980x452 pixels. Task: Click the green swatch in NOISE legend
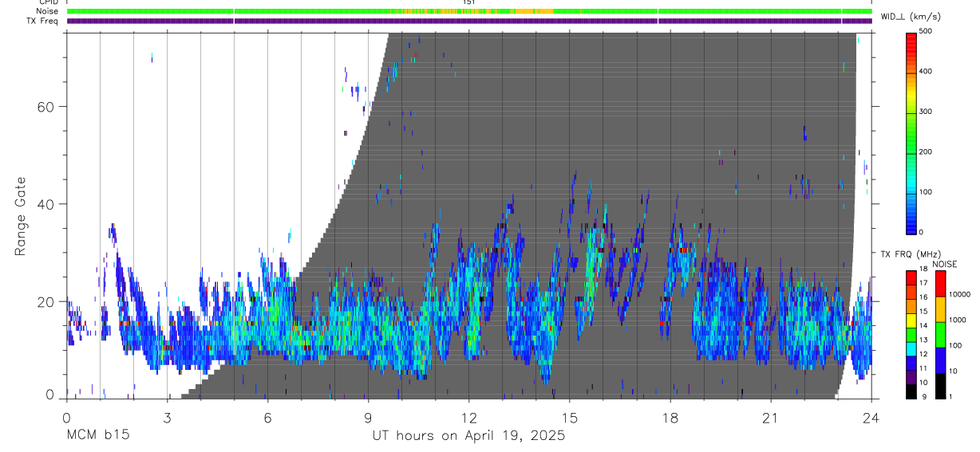tap(939, 334)
